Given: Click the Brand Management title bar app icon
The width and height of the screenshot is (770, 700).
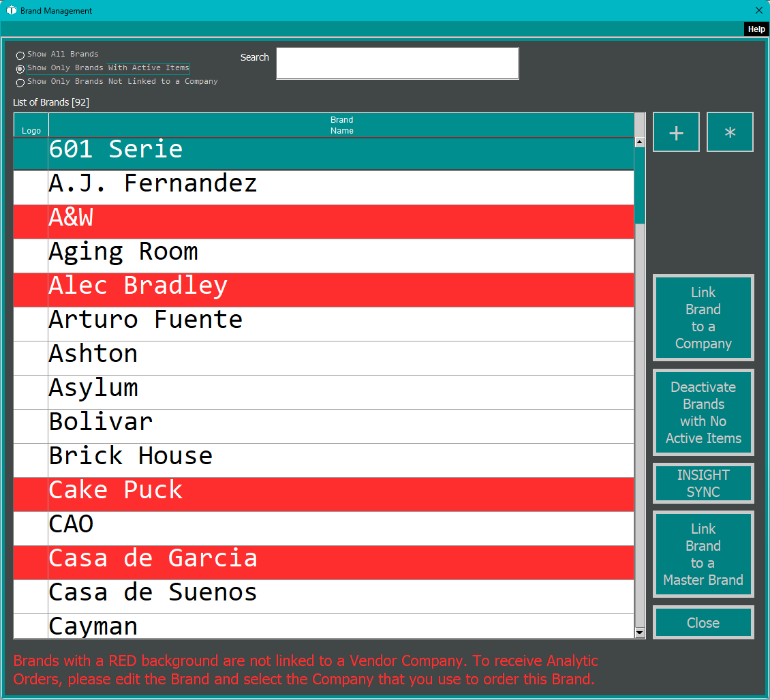Looking at the screenshot, I should (x=12, y=10).
